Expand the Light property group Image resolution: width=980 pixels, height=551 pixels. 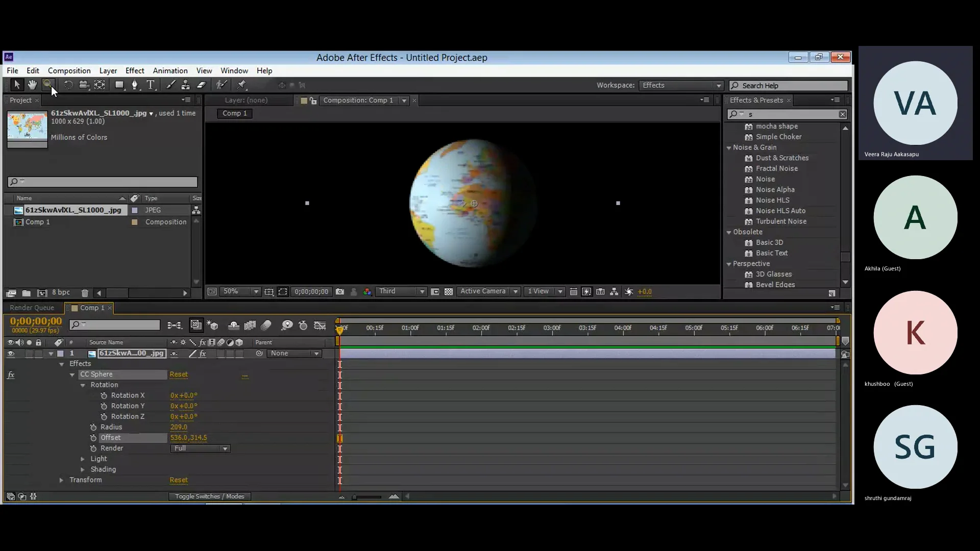pyautogui.click(x=83, y=459)
